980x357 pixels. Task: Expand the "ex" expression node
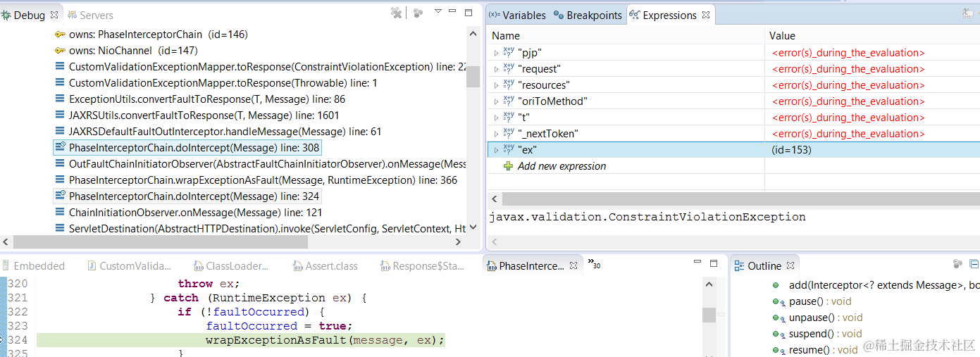(x=496, y=150)
